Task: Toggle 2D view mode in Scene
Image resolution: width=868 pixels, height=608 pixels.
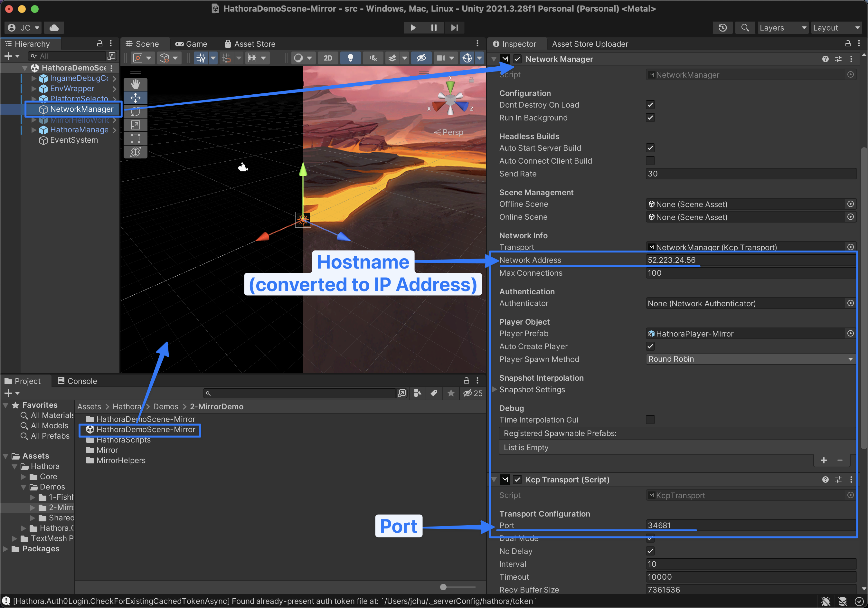Action: 328,58
